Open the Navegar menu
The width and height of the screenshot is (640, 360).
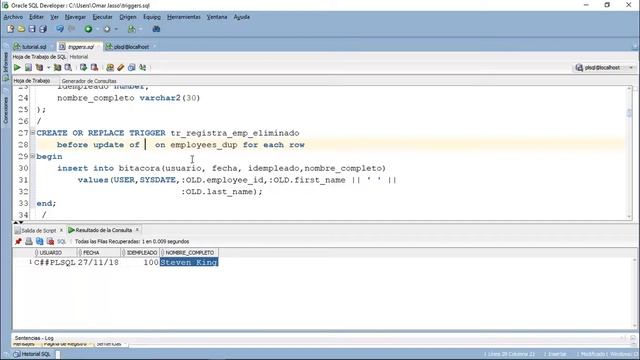75,17
